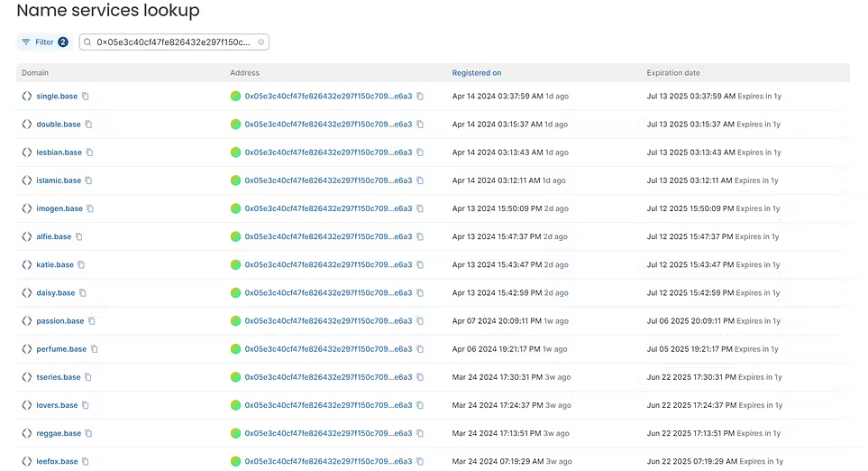868x471 pixels.
Task: Open the daisy.base domain link
Action: coord(55,292)
